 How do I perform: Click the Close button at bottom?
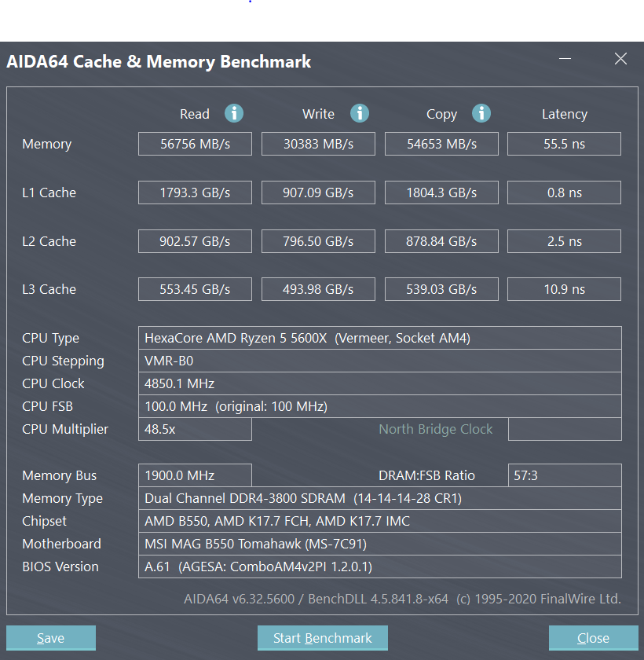[x=594, y=638]
